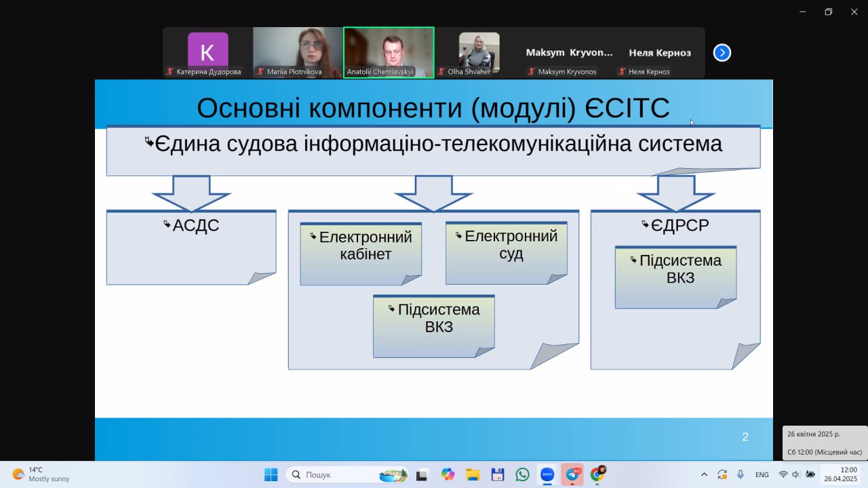Open weather widget showing 14°C

(41, 474)
